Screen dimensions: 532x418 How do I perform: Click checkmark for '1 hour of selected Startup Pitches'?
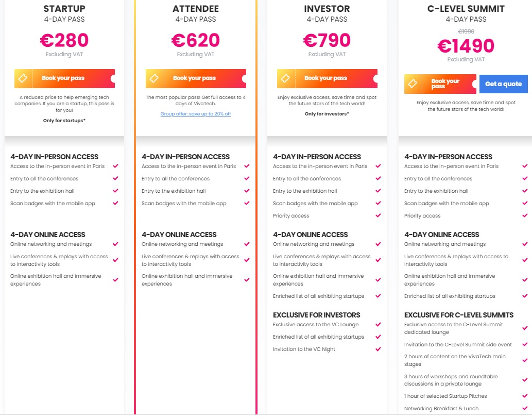pos(525,396)
